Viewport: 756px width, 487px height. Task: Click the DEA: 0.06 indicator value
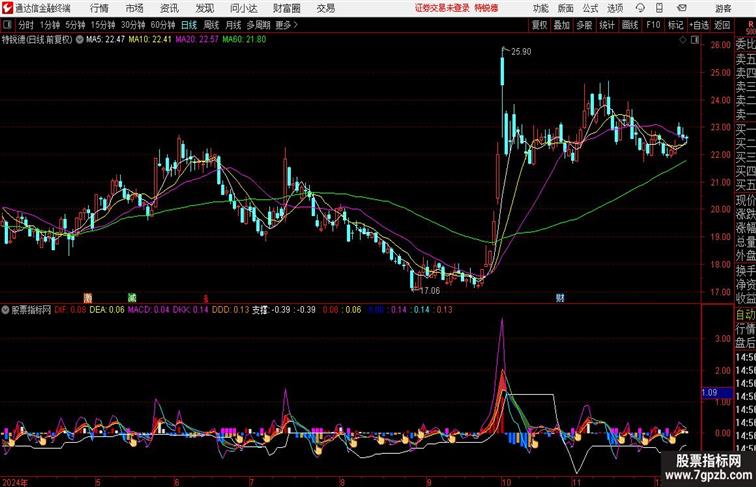pyautogui.click(x=107, y=310)
